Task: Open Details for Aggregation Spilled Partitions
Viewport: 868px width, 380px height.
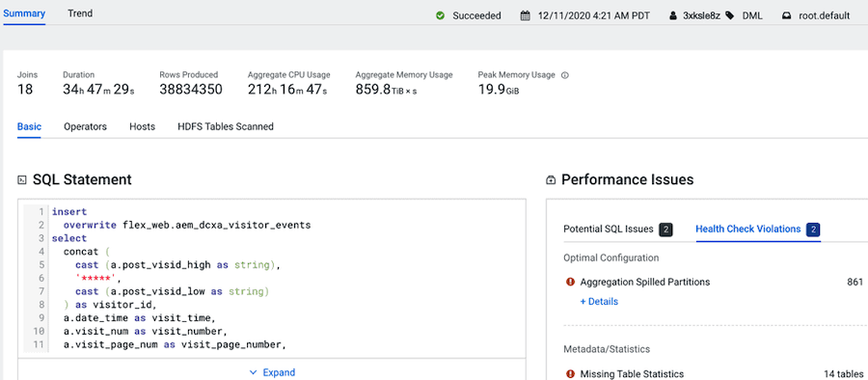Action: coord(599,301)
